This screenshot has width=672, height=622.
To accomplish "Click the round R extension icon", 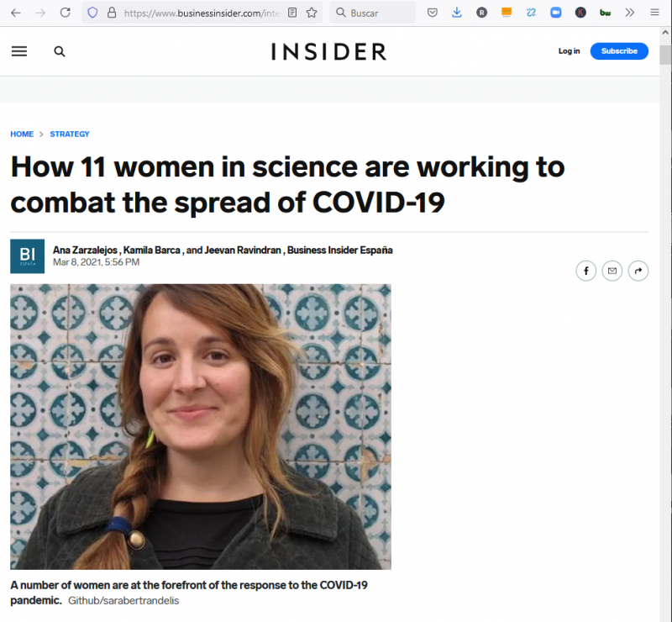I will coord(481,13).
